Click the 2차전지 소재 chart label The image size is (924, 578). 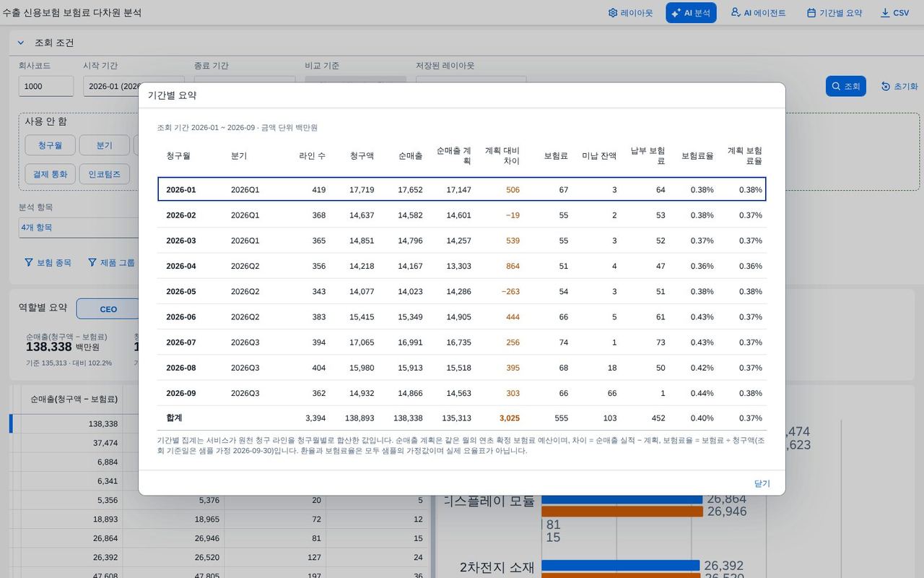click(x=497, y=567)
